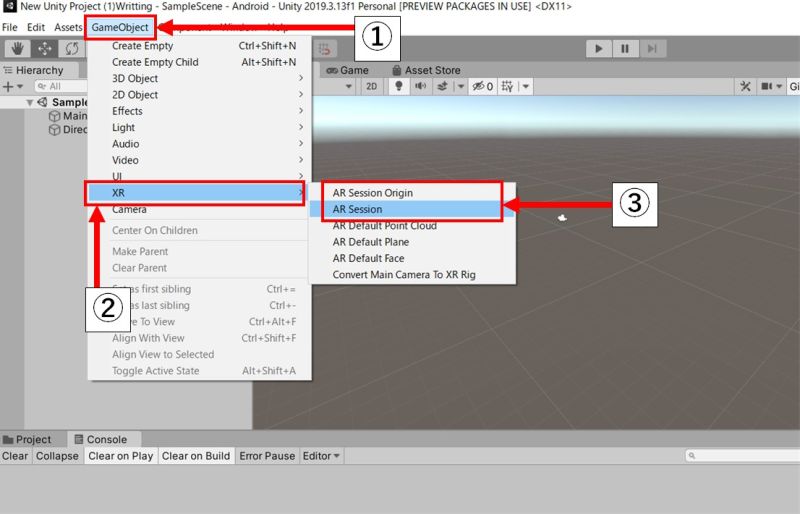Viewport: 800px width, 514px height.
Task: Toggle Error Pause in Console
Action: coord(267,456)
